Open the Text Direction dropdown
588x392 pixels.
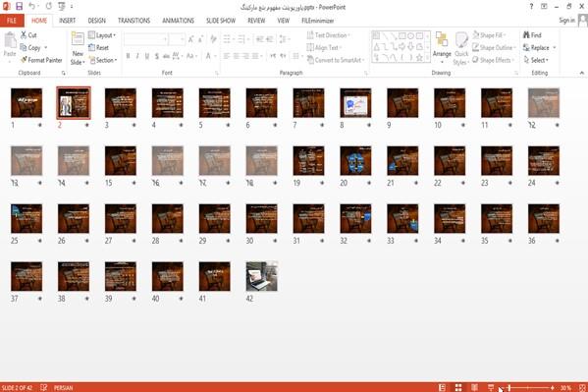click(329, 35)
